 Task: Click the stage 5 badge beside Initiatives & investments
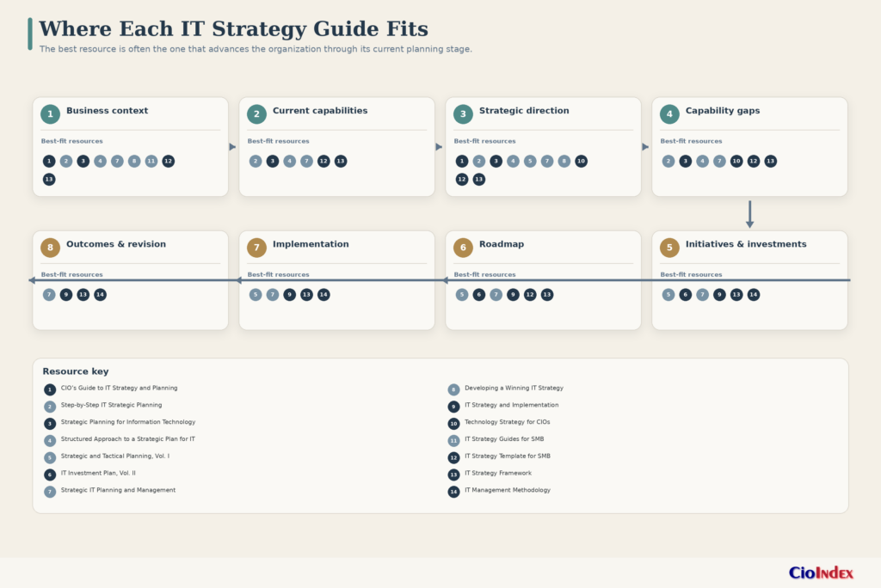(x=669, y=248)
